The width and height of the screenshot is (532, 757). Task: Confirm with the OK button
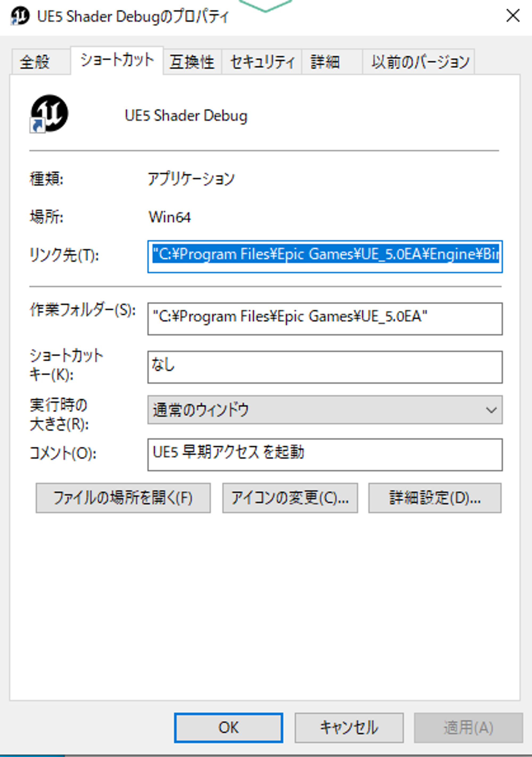(x=228, y=727)
